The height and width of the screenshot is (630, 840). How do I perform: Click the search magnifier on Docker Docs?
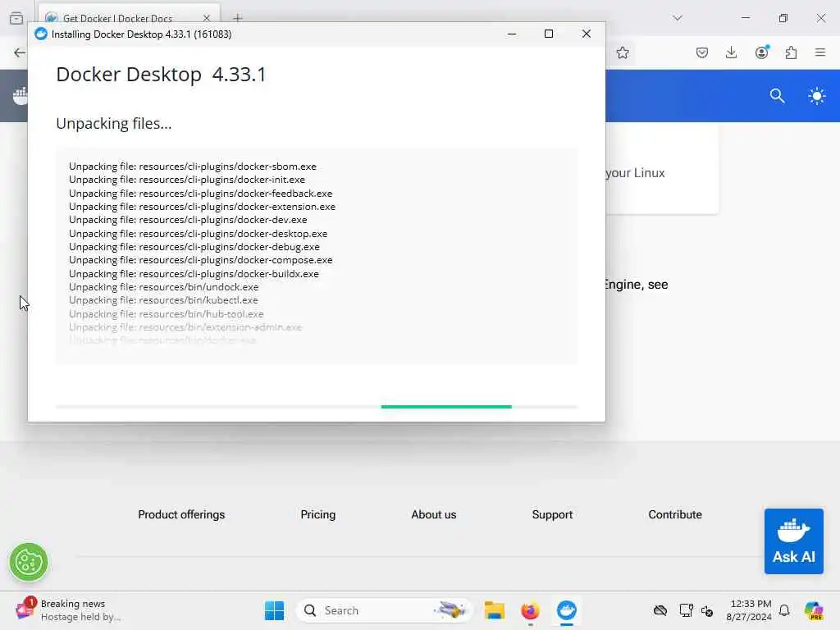pos(777,96)
